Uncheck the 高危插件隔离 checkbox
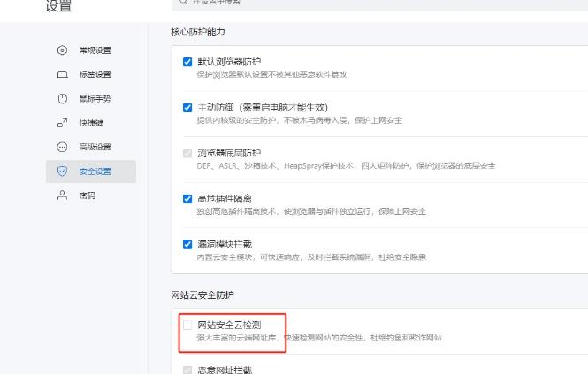Screen dimensions: 588x374 pyautogui.click(x=187, y=199)
